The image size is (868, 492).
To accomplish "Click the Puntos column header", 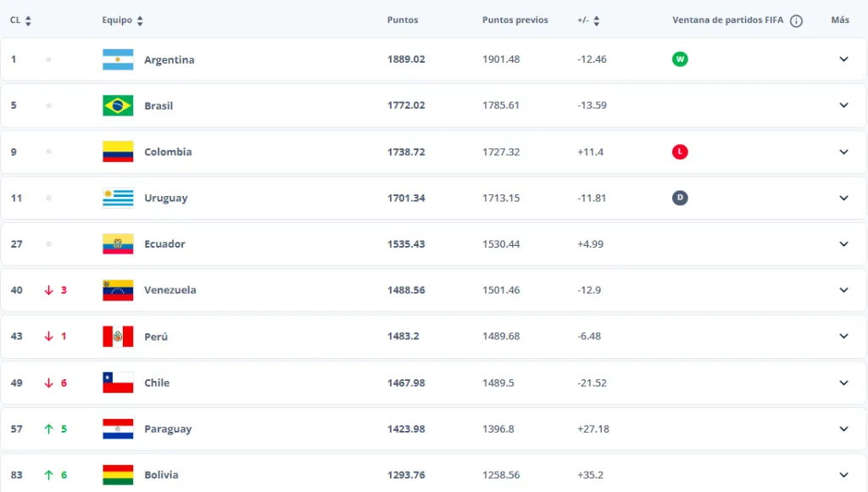I will [x=403, y=20].
